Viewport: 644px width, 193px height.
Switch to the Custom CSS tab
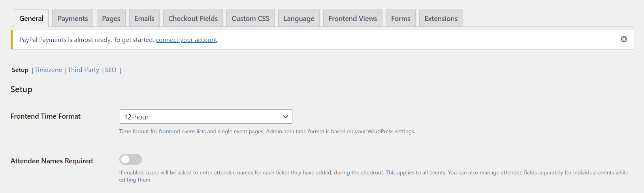click(250, 19)
